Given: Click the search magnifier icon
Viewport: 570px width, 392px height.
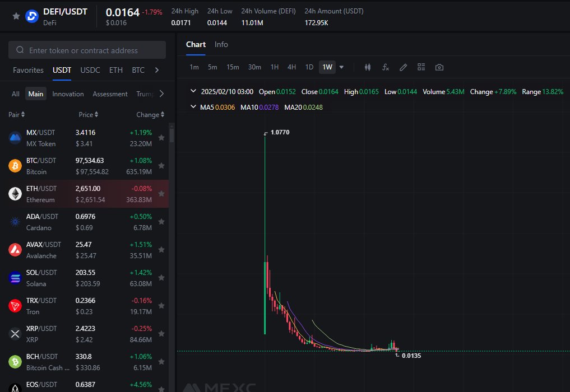Looking at the screenshot, I should (20, 50).
